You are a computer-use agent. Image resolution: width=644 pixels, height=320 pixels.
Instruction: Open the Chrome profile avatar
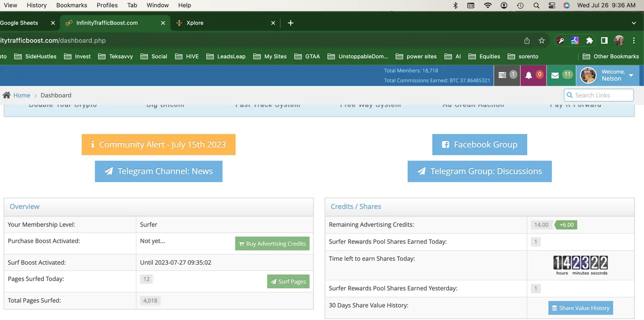click(619, 40)
